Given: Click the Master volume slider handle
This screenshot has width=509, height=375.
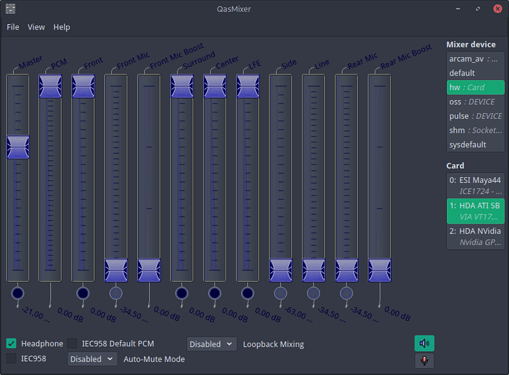Looking at the screenshot, I should [x=18, y=147].
